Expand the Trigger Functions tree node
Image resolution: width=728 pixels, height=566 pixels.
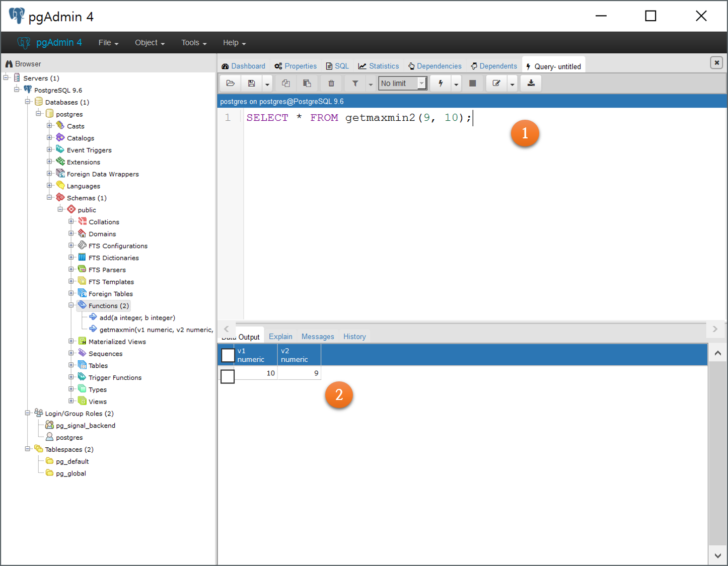coord(71,377)
